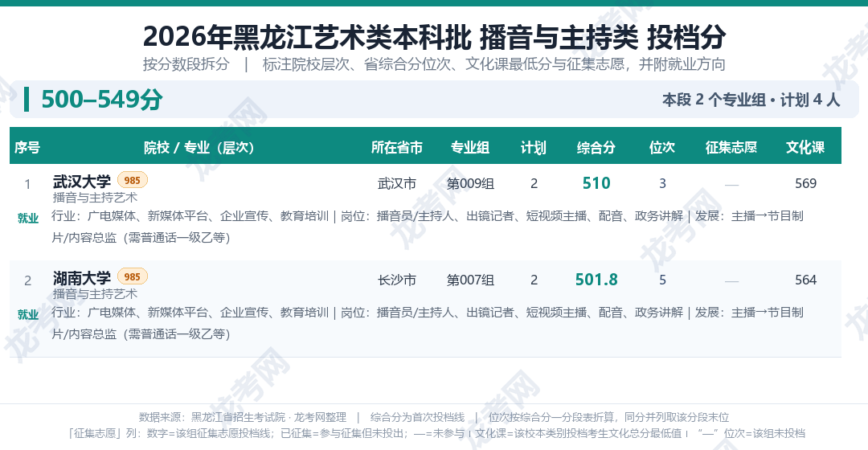
Task: Click the 569 culture score
Action: pyautogui.click(x=805, y=183)
